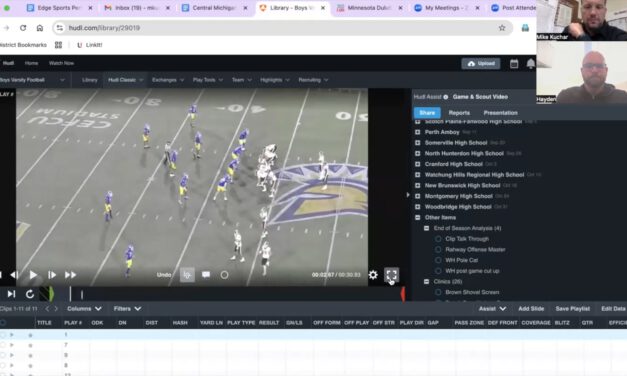Check the checkbox for play 1 row
The width and height of the screenshot is (627, 376).
pyautogui.click(x=3, y=334)
